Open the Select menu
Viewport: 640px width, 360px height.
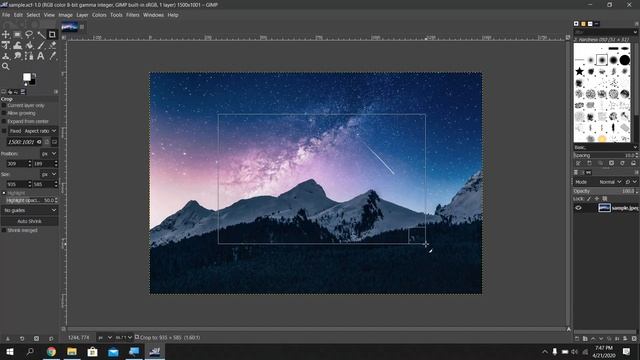click(x=33, y=15)
